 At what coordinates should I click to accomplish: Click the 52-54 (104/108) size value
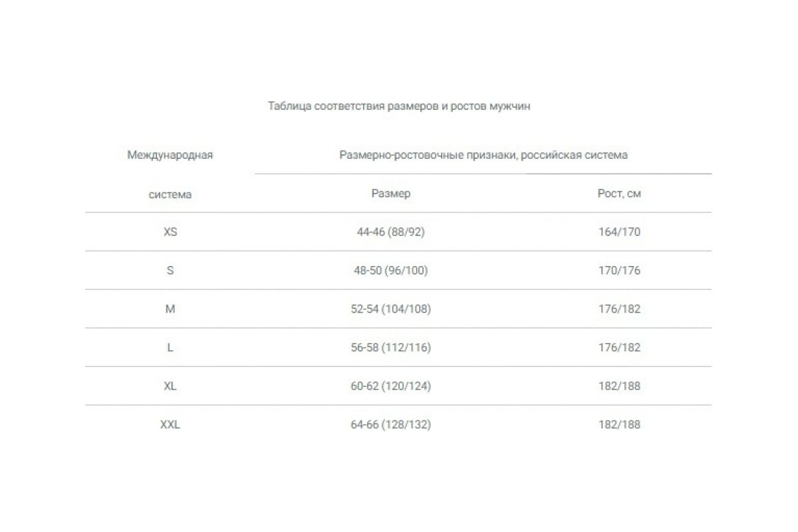pyautogui.click(x=391, y=309)
